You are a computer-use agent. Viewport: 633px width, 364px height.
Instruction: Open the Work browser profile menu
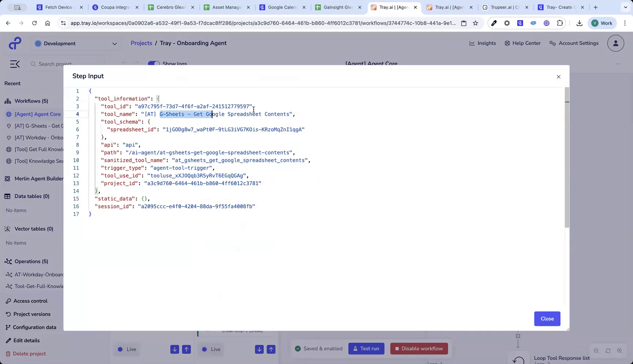pyautogui.click(x=602, y=23)
